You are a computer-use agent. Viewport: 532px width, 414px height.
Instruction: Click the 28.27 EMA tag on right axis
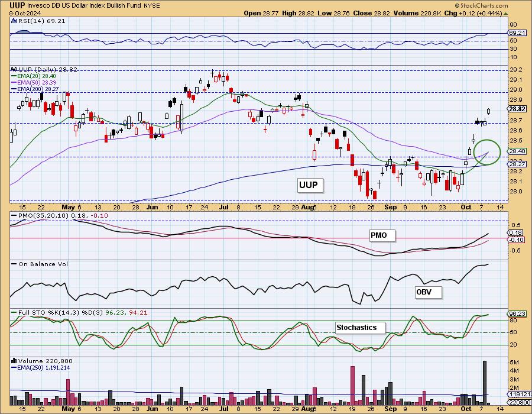coord(517,164)
